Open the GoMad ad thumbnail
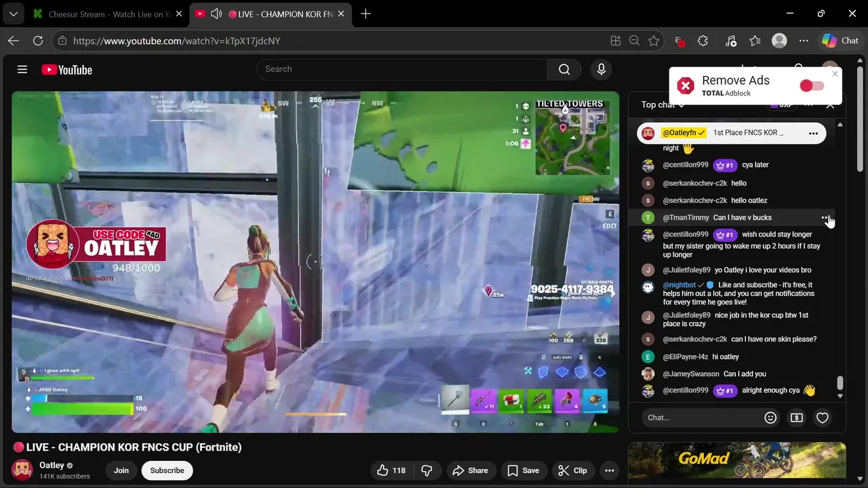 pos(736,460)
